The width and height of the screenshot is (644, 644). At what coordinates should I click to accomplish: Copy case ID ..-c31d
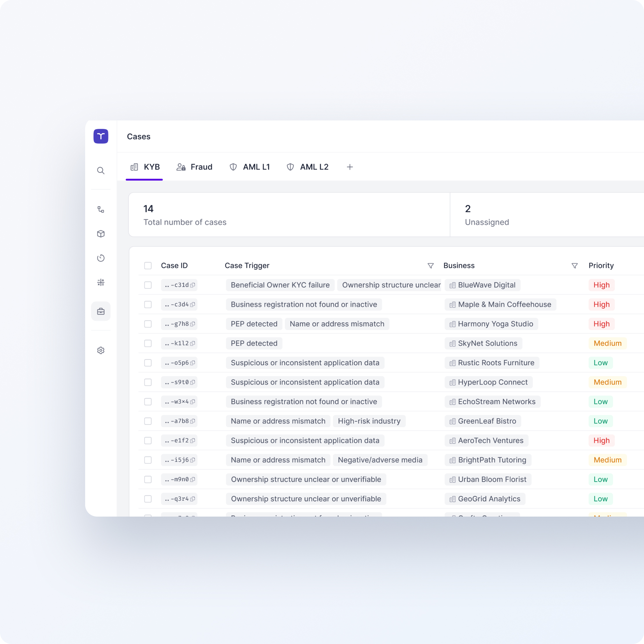tap(193, 285)
